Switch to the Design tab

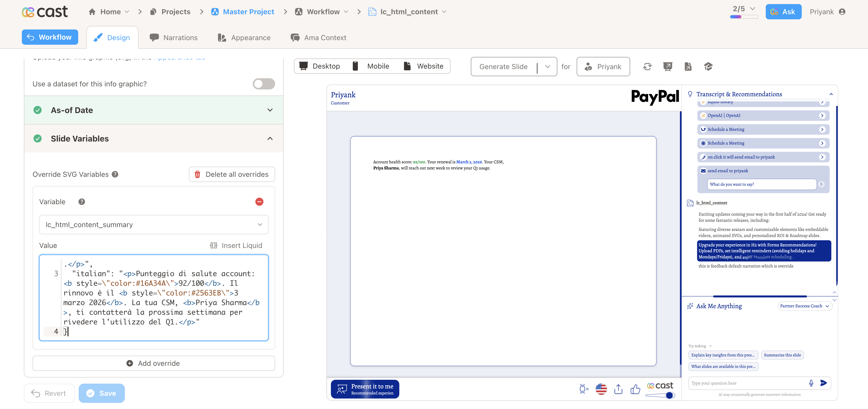click(112, 37)
